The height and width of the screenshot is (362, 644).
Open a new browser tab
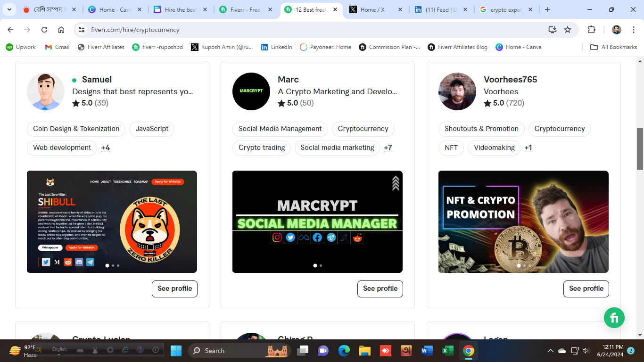547,9
